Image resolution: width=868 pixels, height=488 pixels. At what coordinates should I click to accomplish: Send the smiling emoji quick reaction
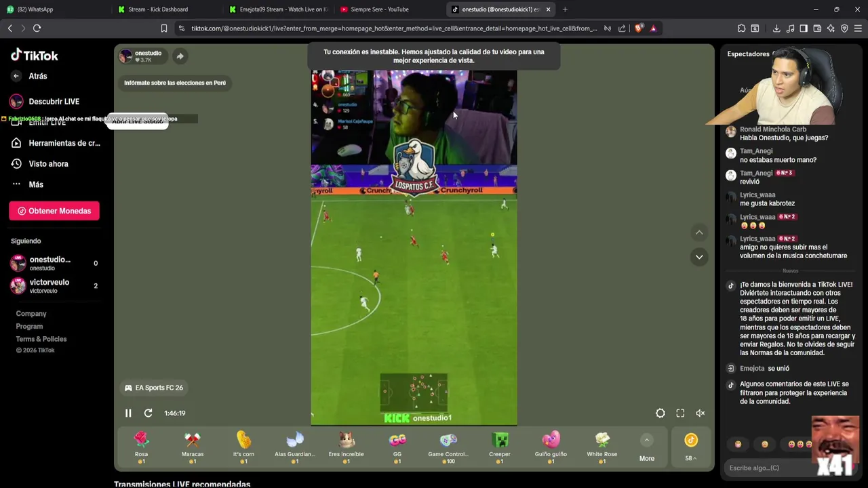click(765, 445)
